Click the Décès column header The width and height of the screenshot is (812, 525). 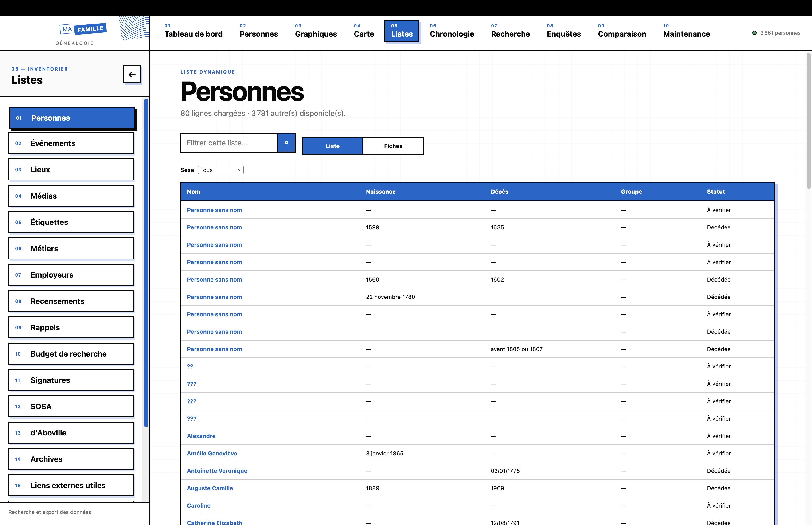tap(499, 192)
